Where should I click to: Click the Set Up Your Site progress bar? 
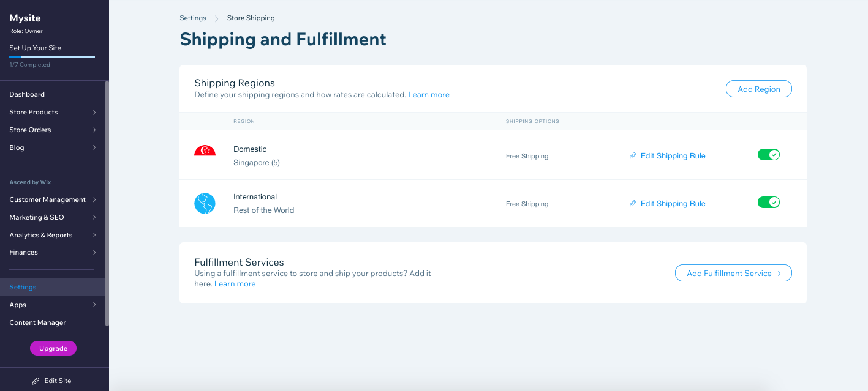pyautogui.click(x=52, y=57)
